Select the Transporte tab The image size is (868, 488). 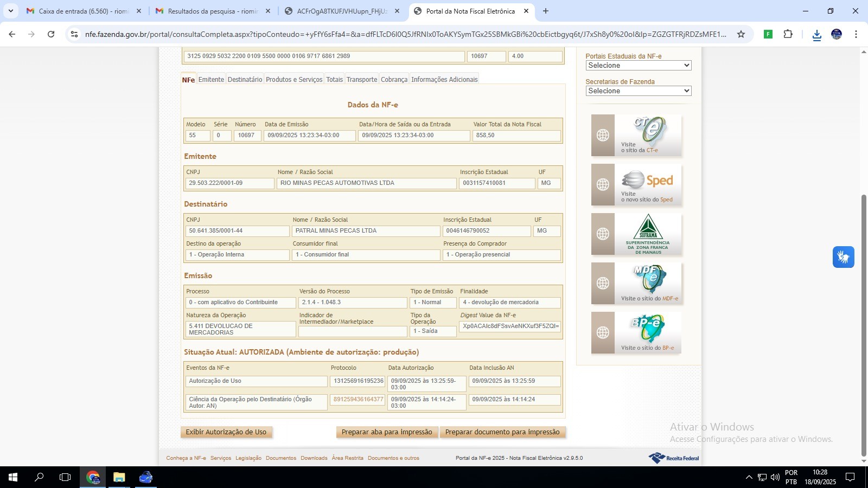pos(361,80)
